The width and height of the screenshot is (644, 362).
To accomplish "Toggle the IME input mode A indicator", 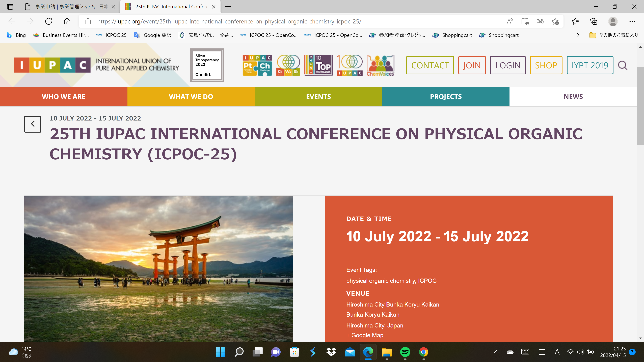I will (x=557, y=352).
